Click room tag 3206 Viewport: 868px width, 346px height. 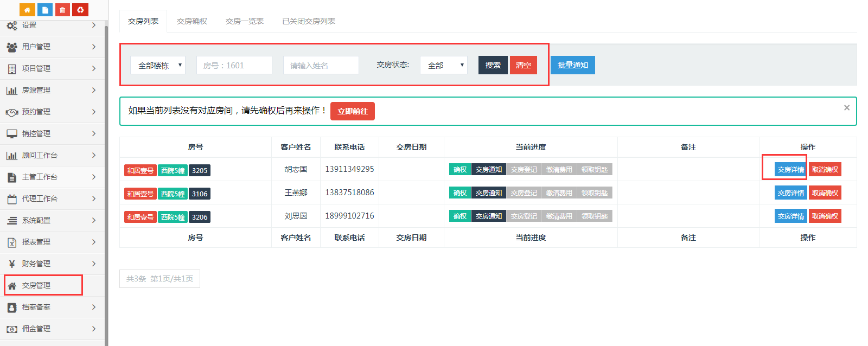point(200,217)
